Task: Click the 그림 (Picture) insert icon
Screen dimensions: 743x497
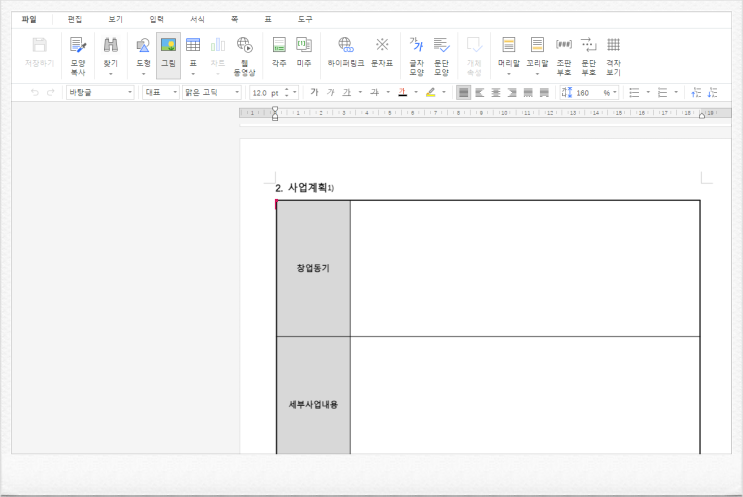Action: (168, 52)
